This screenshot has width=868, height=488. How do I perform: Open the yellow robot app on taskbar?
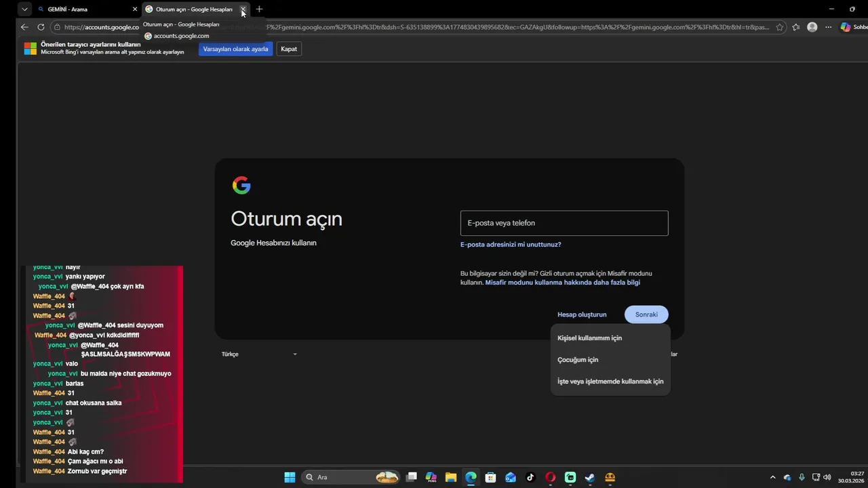coord(610,477)
